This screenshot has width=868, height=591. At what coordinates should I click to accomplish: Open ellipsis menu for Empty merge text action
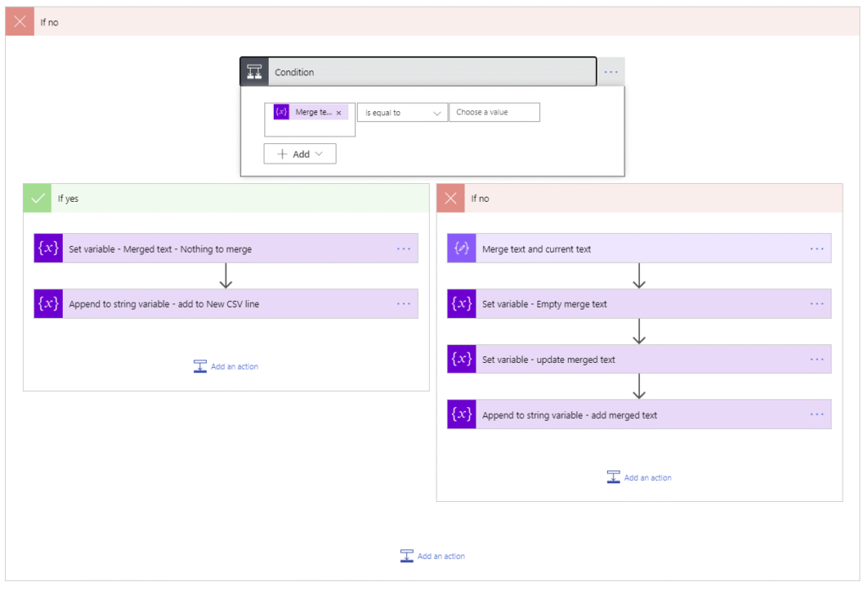(x=817, y=304)
